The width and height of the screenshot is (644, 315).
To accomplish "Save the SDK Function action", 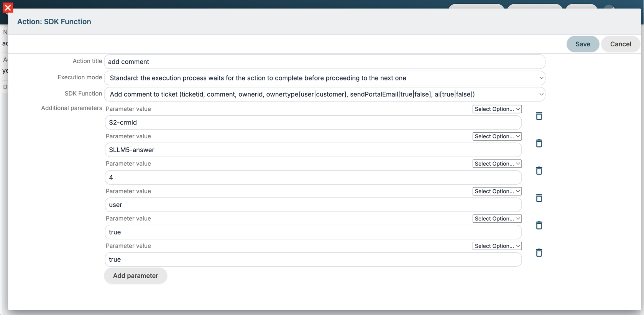I will (583, 44).
